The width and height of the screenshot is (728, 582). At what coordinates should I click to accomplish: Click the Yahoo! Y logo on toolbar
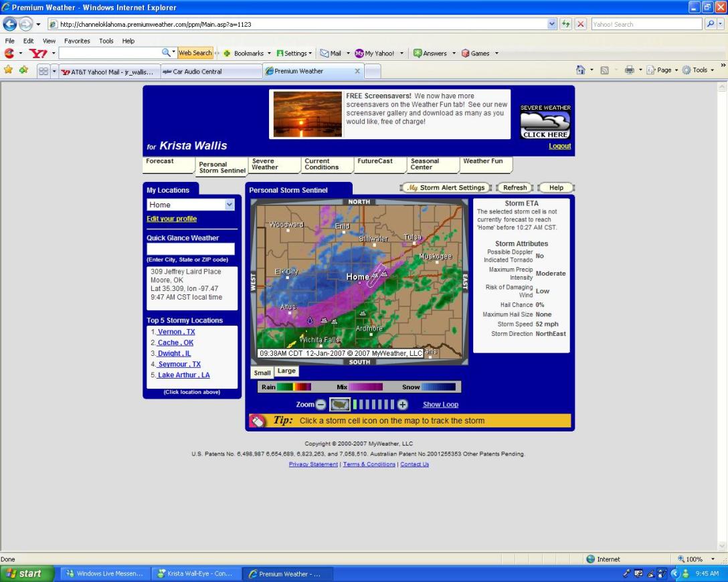[37, 54]
